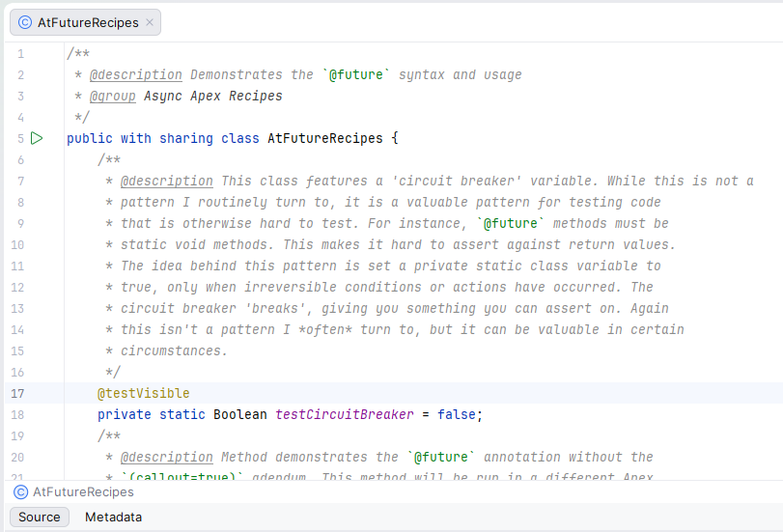Click the testCircuitBreaker variable name
Viewport: 783px width, 532px height.
[345, 414]
